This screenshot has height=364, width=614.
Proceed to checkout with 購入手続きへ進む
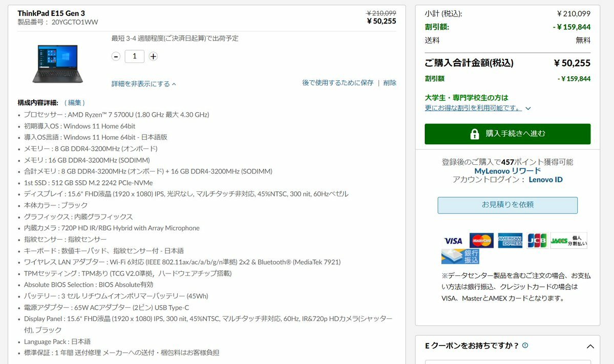(x=507, y=134)
